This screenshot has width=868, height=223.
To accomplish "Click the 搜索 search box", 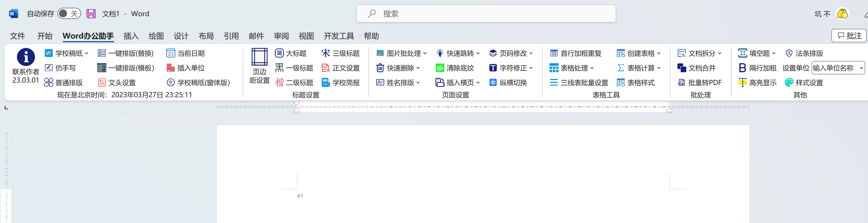I will pyautogui.click(x=486, y=14).
